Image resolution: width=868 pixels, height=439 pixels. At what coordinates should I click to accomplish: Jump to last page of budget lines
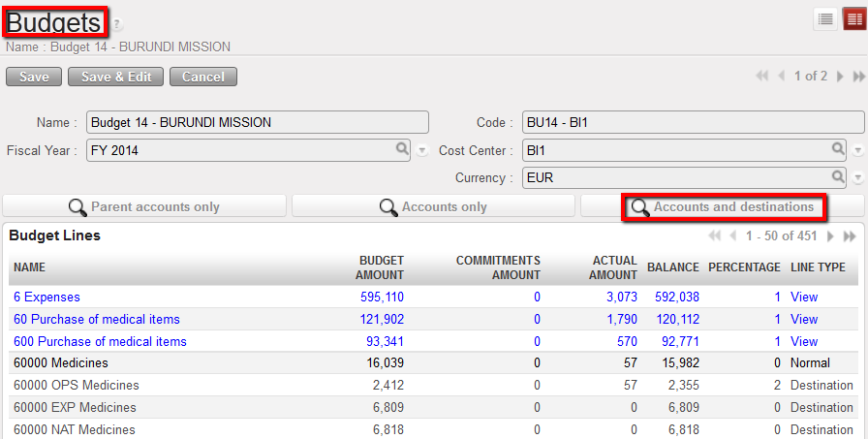(850, 236)
